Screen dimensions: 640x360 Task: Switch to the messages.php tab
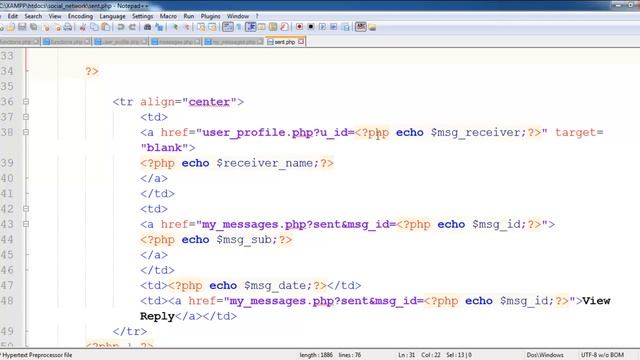(x=176, y=42)
